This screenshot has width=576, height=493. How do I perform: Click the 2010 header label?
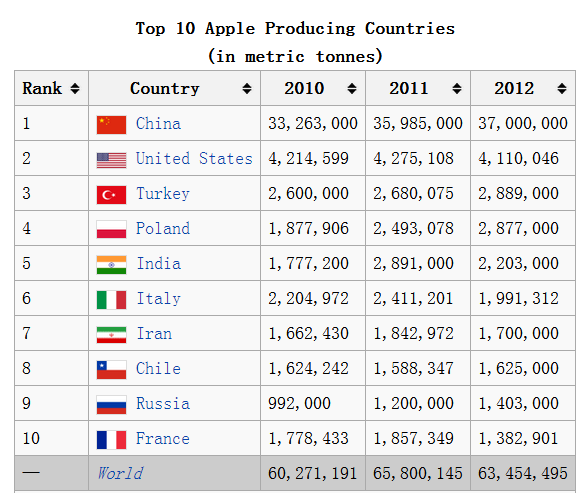coord(304,89)
